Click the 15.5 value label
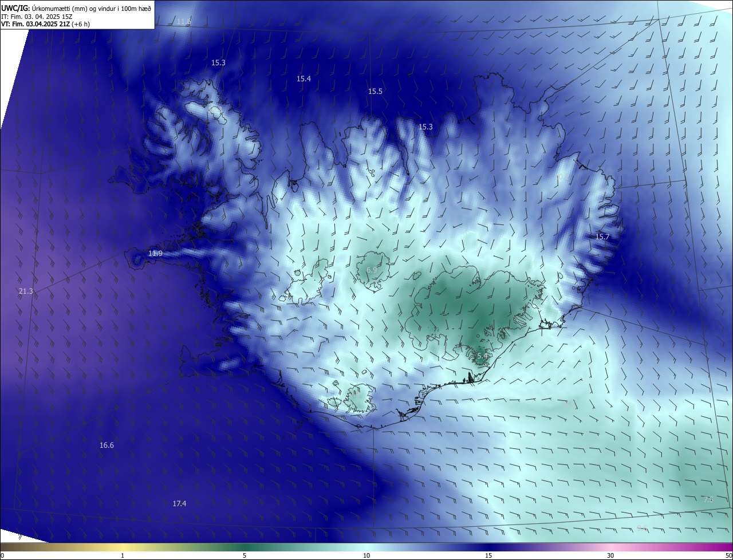The image size is (733, 560). pos(375,92)
